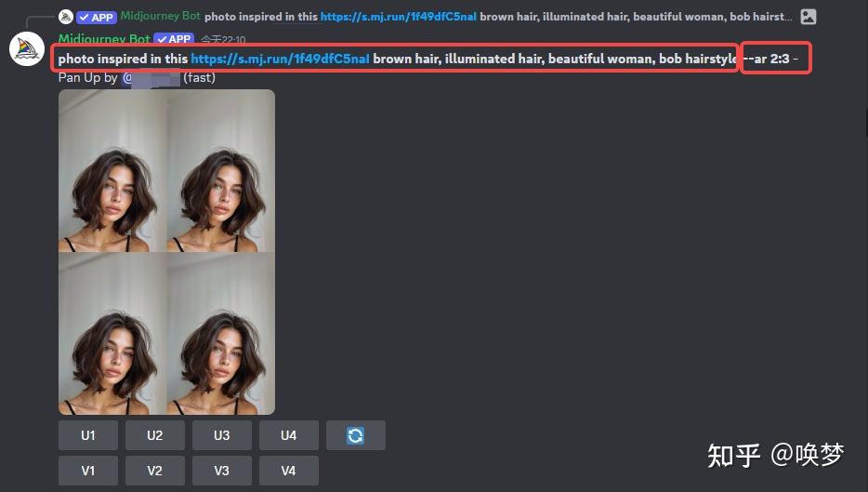Image resolution: width=868 pixels, height=492 pixels.
Task: Upscale the first image with U1
Action: 88,435
